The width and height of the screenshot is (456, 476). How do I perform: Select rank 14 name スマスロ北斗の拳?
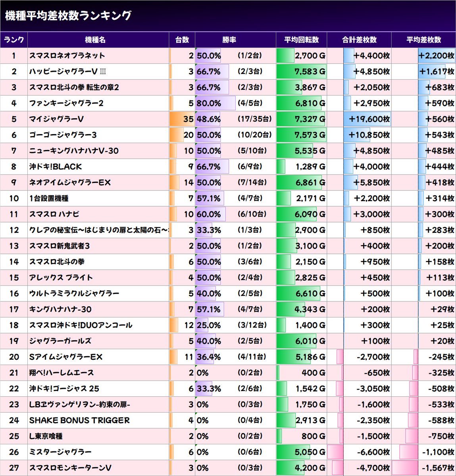[x=57, y=262]
